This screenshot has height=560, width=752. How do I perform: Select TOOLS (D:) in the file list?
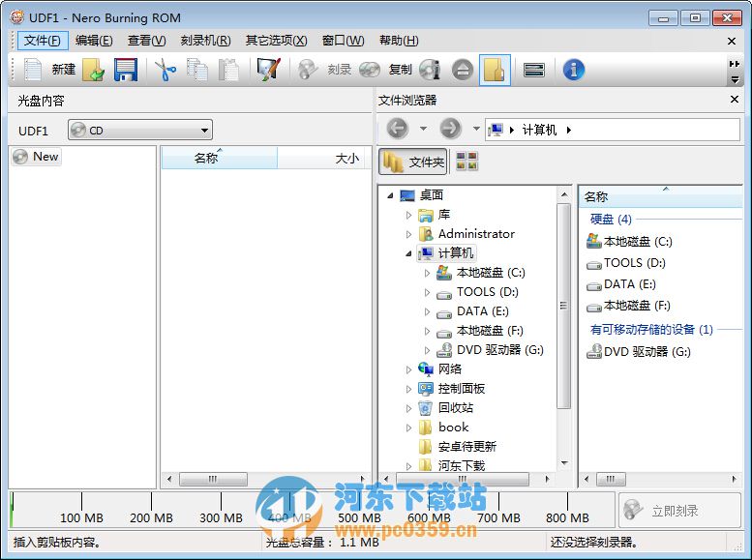pos(626,263)
